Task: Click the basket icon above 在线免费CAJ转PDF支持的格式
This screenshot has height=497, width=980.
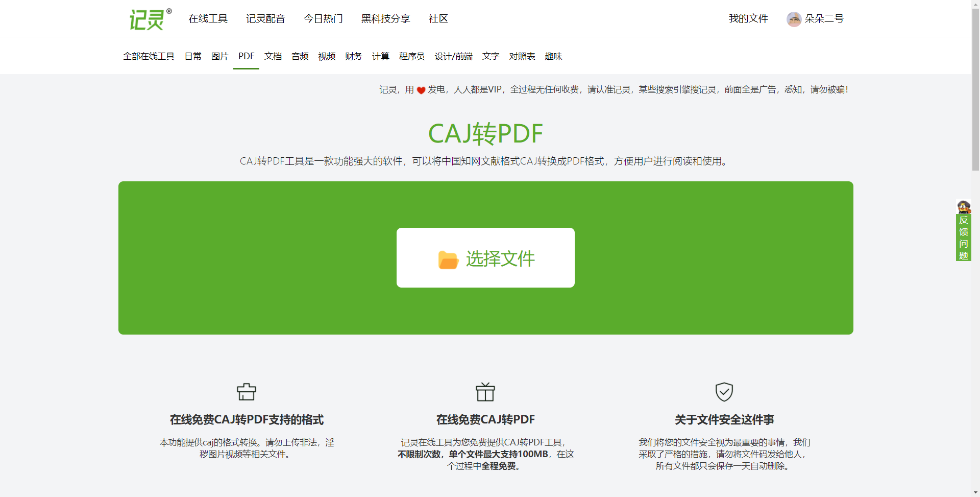Action: click(246, 392)
